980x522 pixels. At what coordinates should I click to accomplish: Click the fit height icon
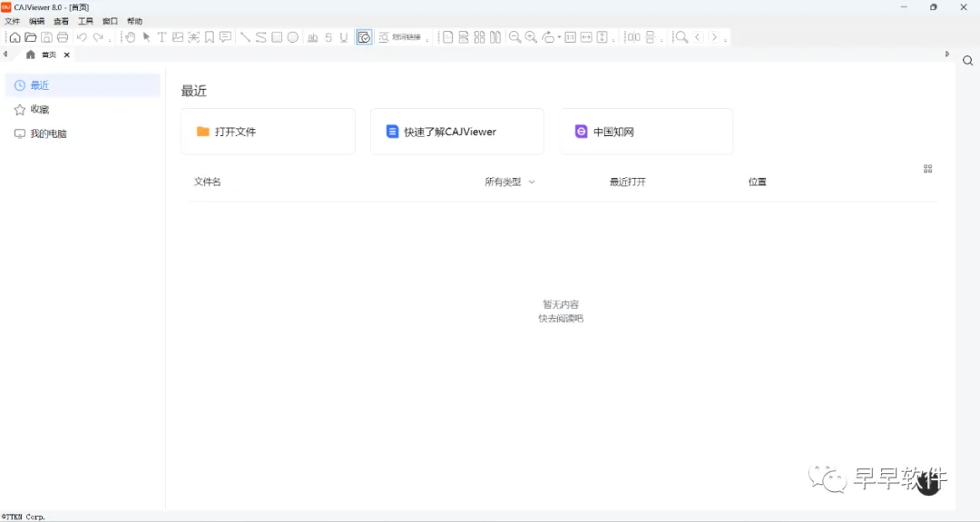[602, 37]
